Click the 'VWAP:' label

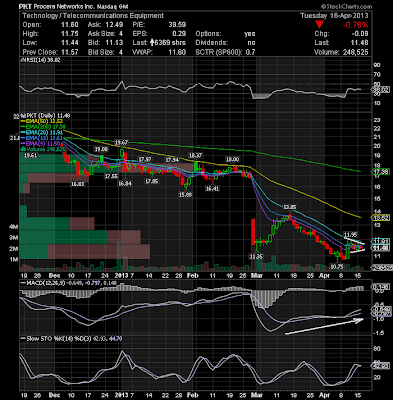[x=142, y=52]
